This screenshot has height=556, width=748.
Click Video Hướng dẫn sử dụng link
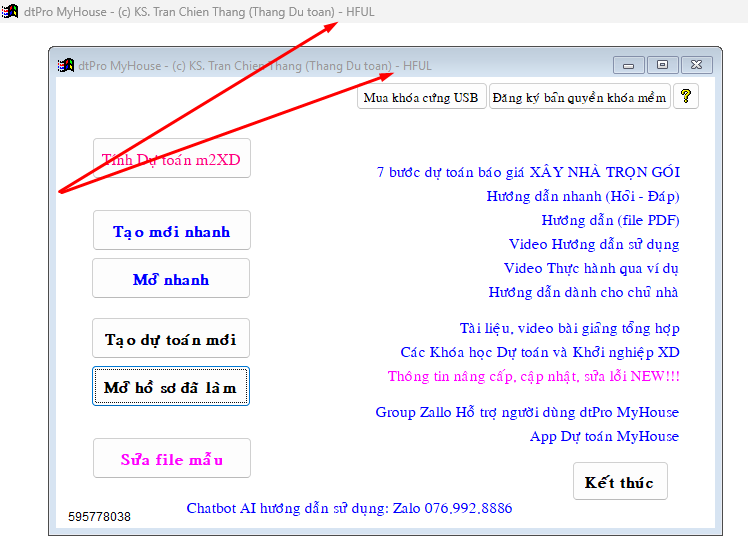[594, 244]
